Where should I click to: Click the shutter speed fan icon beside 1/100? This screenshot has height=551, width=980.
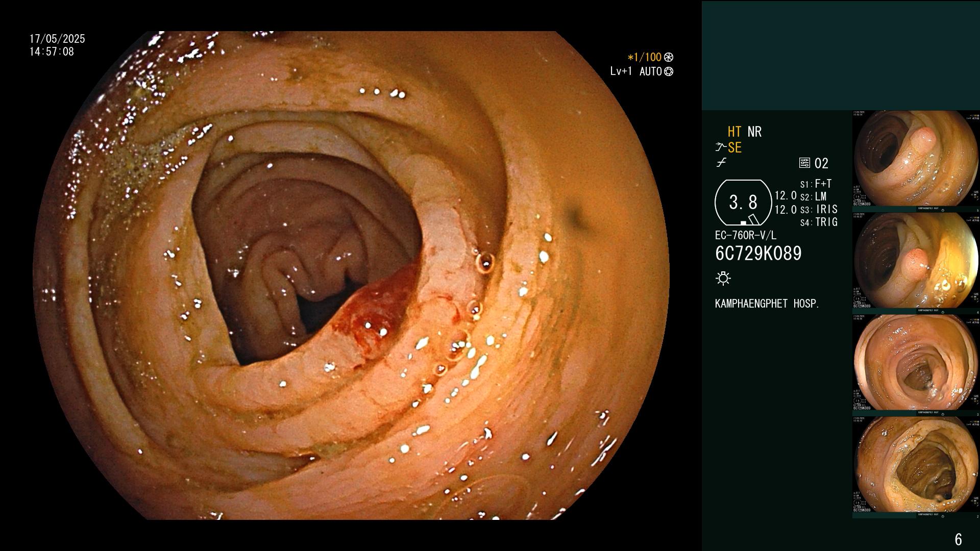[669, 58]
